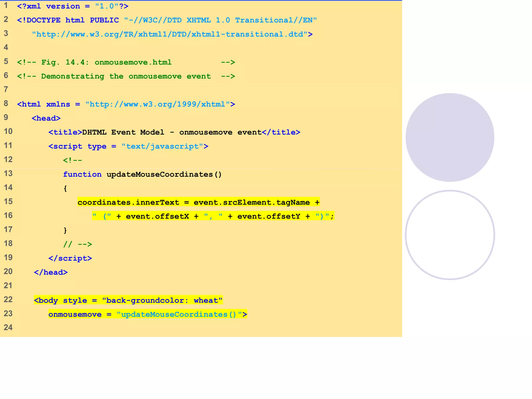Click the highlighted onmousemove attribute line
Screen dimensions: 532x399
(x=148, y=315)
